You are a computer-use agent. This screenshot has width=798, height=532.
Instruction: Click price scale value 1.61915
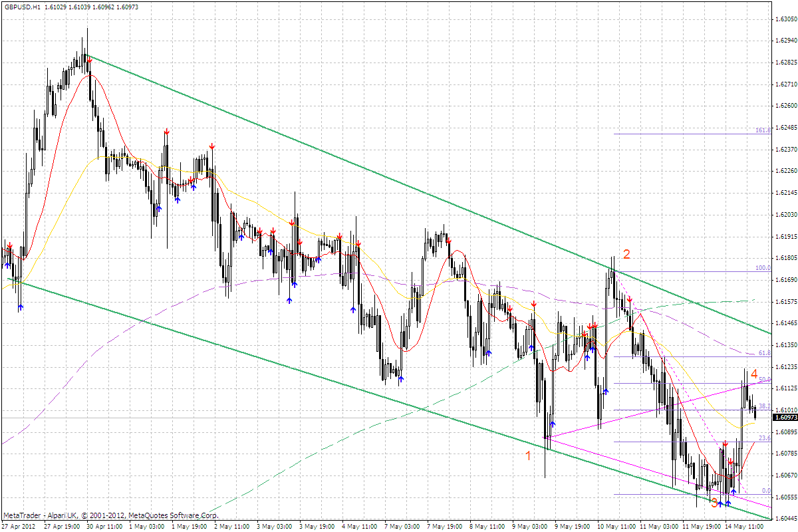(787, 236)
